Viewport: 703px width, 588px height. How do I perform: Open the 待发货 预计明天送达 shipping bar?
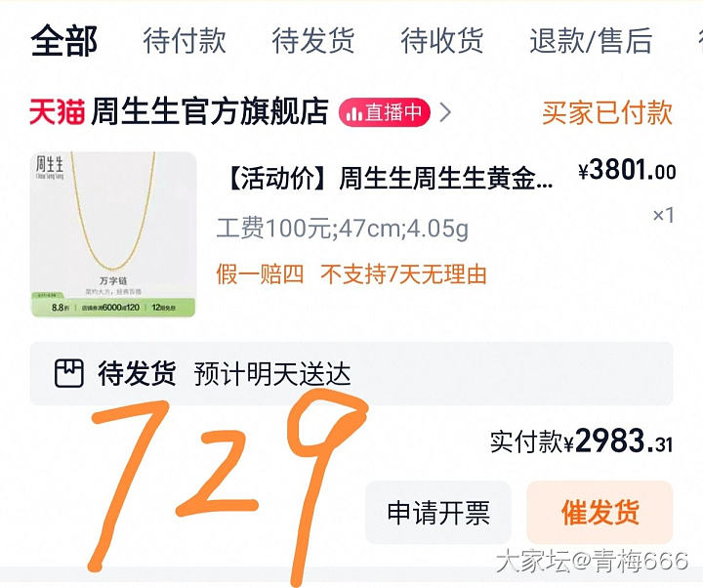(x=351, y=374)
